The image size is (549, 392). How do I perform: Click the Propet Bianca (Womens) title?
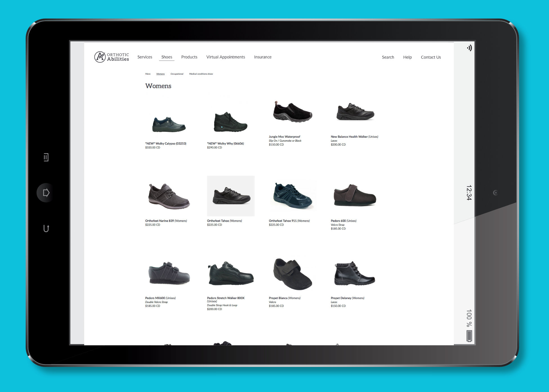(x=285, y=298)
